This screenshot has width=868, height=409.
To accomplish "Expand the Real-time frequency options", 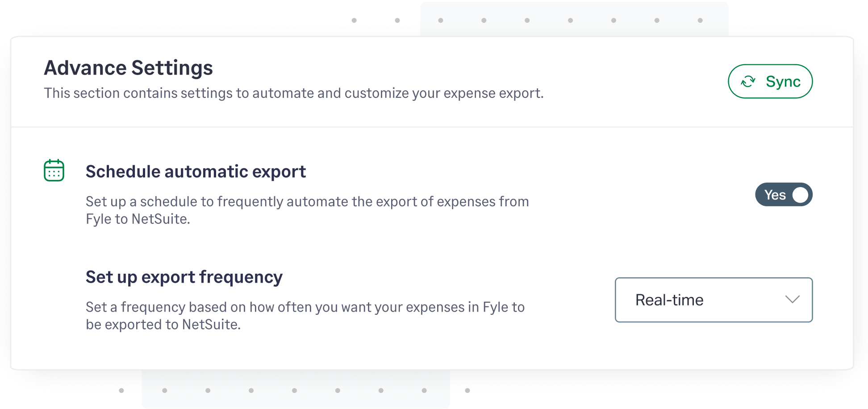I will coord(714,300).
